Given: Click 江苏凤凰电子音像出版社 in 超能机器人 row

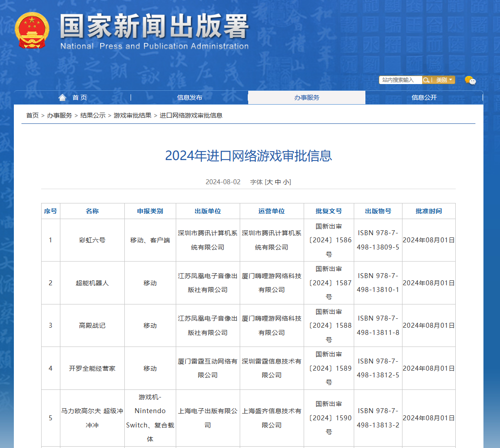Looking at the screenshot, I should click(x=208, y=283).
